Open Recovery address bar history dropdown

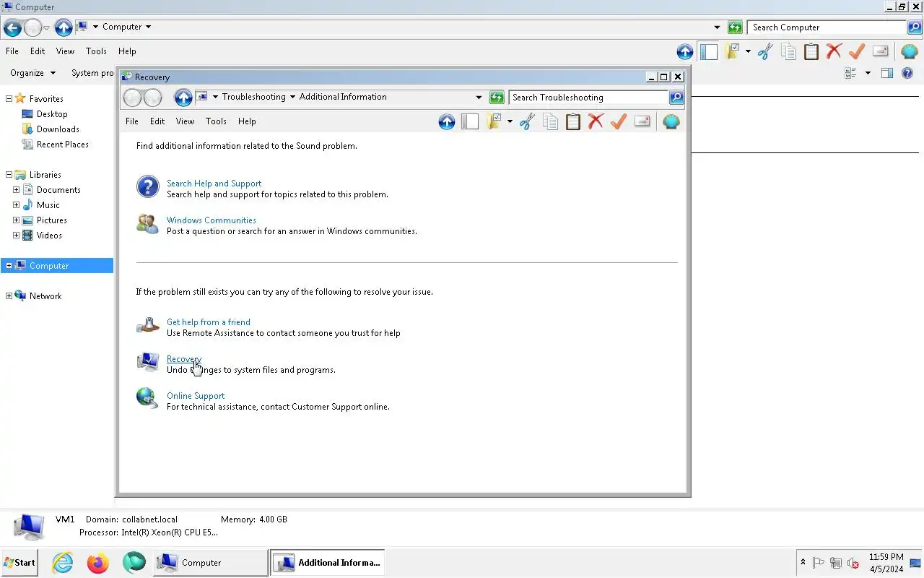tap(479, 98)
